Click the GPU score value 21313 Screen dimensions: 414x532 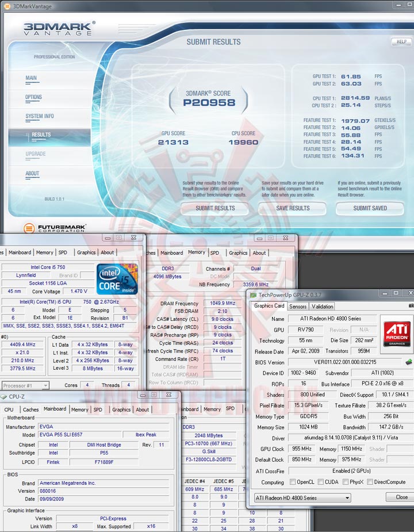tap(173, 142)
